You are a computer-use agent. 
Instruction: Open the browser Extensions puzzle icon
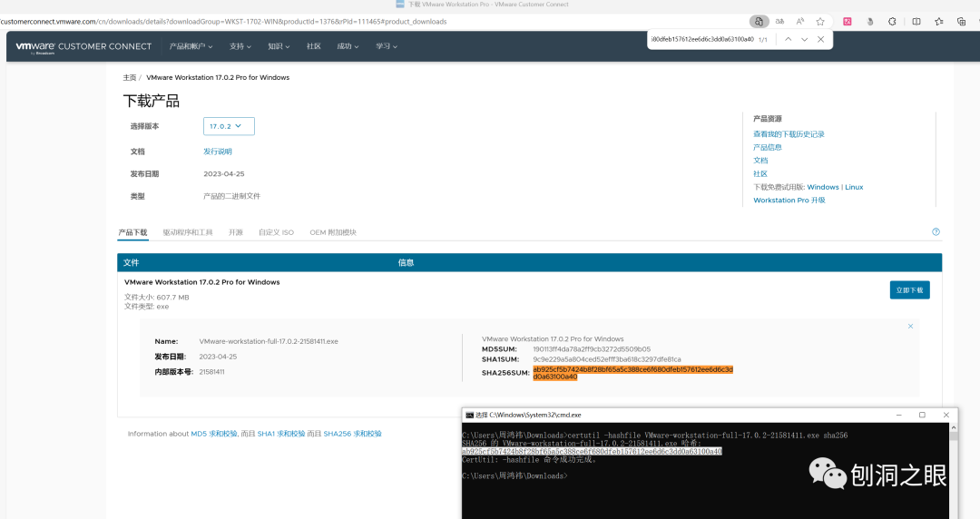tap(892, 21)
